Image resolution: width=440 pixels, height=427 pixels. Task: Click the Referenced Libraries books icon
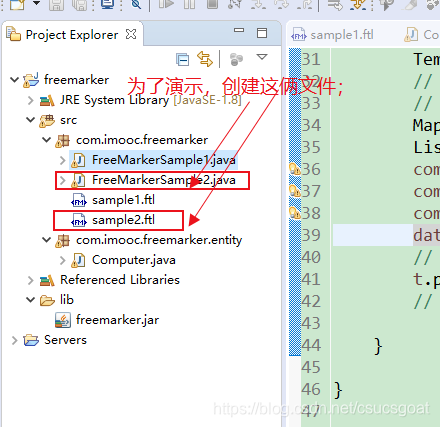pyautogui.click(x=47, y=281)
